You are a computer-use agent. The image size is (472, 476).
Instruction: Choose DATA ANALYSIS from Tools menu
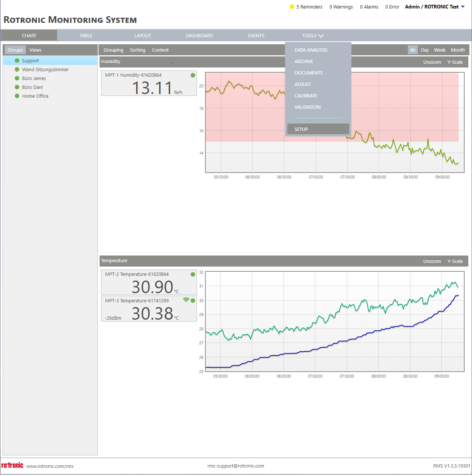coord(318,50)
